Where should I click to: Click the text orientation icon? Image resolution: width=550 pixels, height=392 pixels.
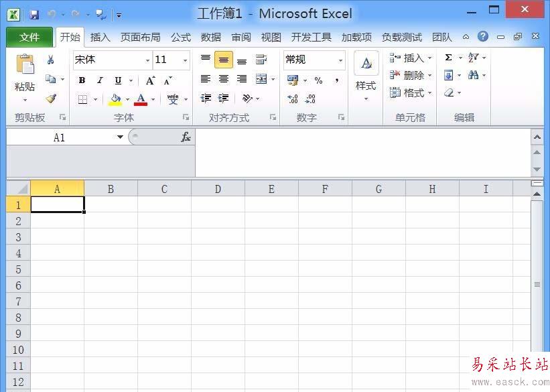tap(247, 99)
